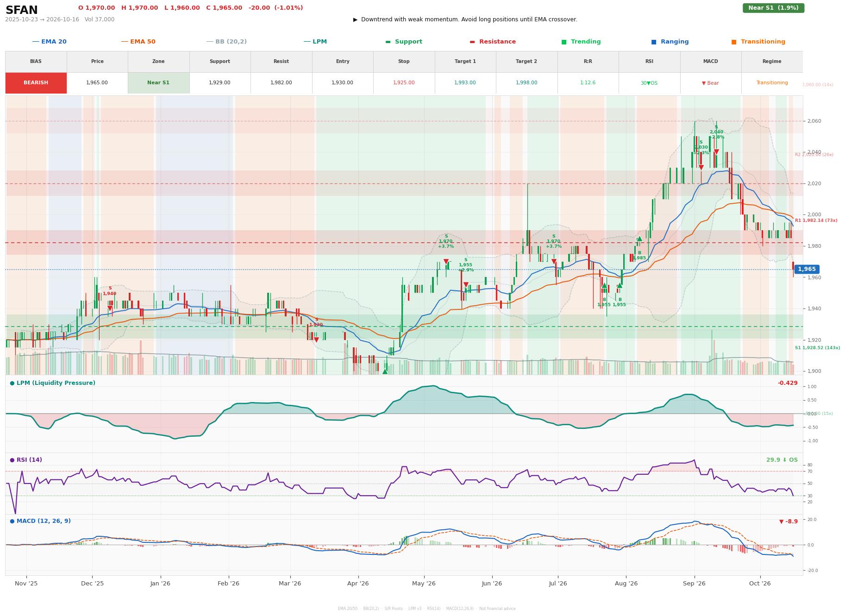Select the EMA 50 legend entry

(x=138, y=42)
